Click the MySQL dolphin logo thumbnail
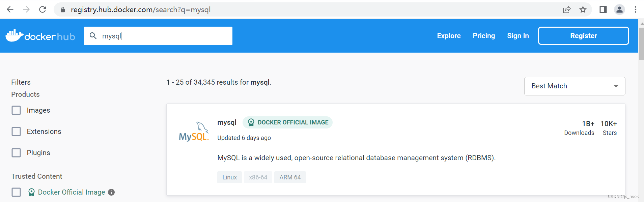Image resolution: width=644 pixels, height=202 pixels. click(x=194, y=132)
